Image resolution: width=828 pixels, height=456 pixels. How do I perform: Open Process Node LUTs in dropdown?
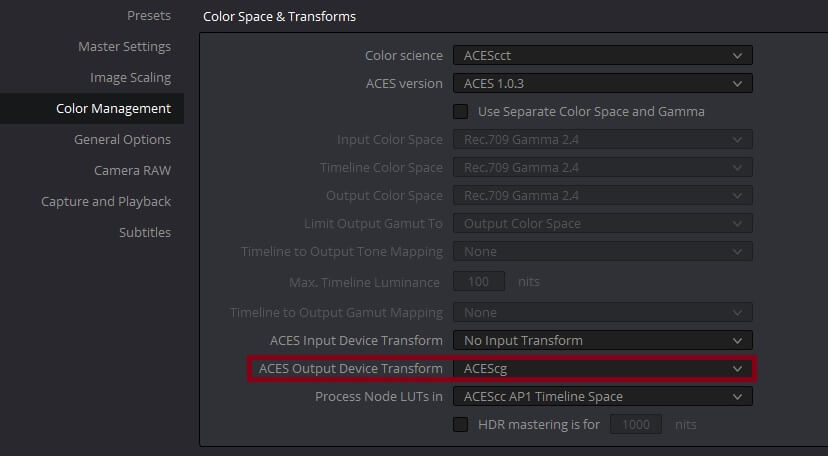coord(603,396)
